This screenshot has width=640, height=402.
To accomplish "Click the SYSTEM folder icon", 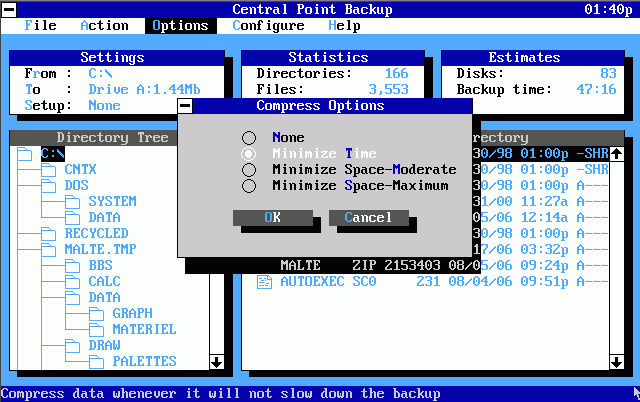I will [73, 202].
